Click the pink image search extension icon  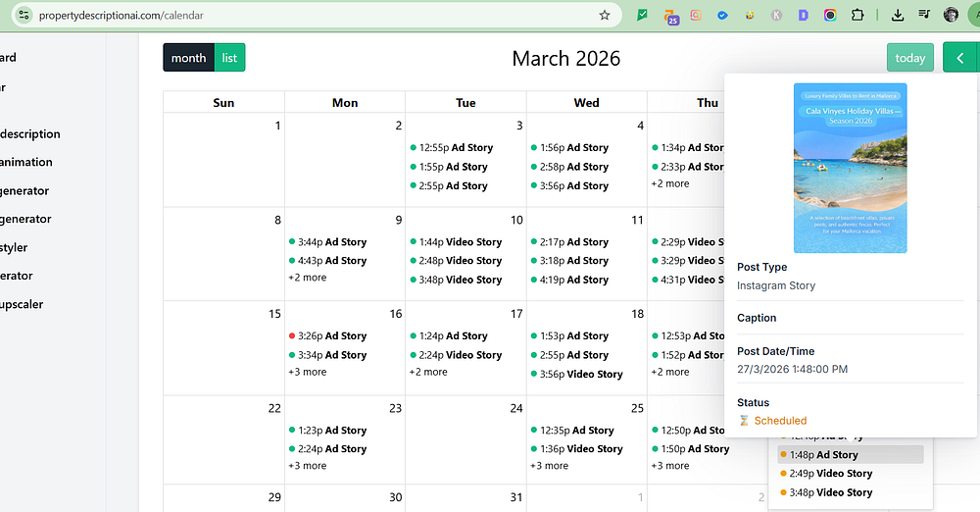[x=696, y=15]
